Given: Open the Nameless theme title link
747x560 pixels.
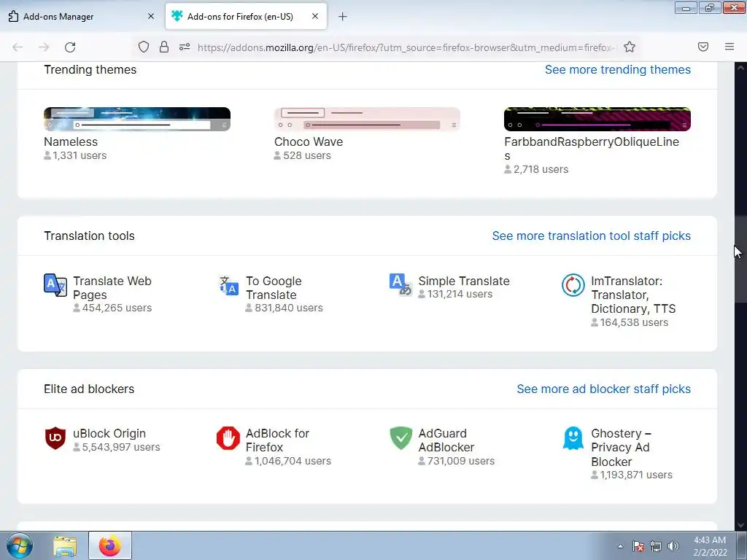Looking at the screenshot, I should pyautogui.click(x=71, y=142).
